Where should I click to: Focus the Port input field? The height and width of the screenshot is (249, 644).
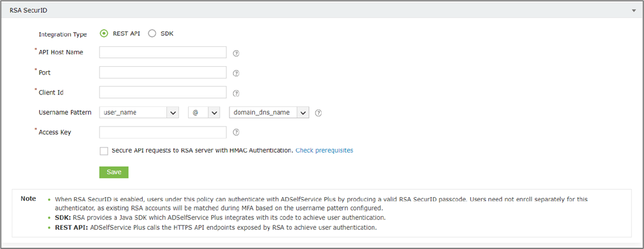click(x=163, y=72)
